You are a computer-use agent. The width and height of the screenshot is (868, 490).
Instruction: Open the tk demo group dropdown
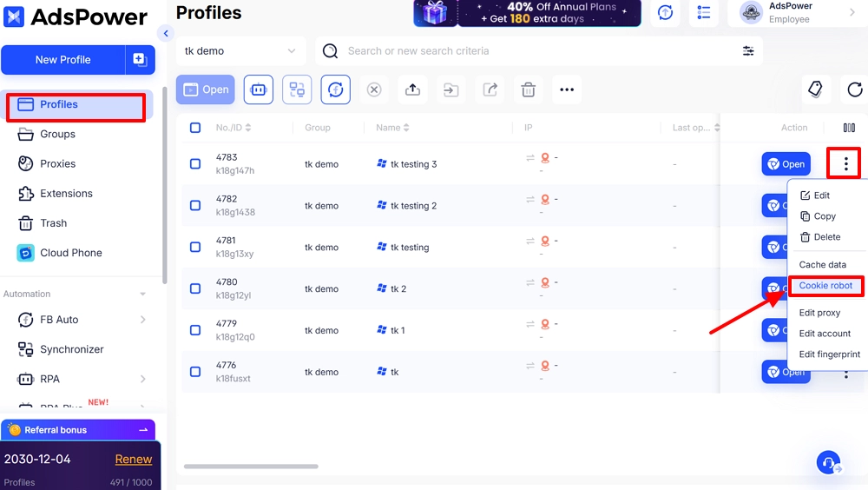(x=240, y=51)
